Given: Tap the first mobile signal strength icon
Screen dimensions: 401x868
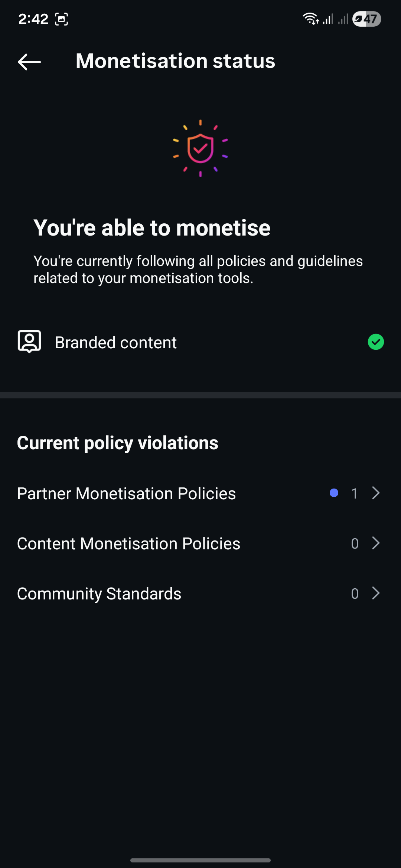Looking at the screenshot, I should point(328,19).
